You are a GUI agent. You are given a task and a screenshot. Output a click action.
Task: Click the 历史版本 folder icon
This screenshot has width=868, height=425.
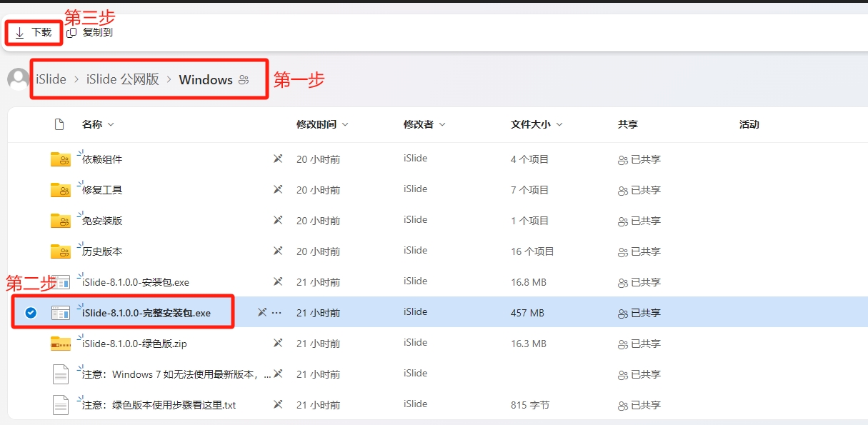tap(61, 251)
